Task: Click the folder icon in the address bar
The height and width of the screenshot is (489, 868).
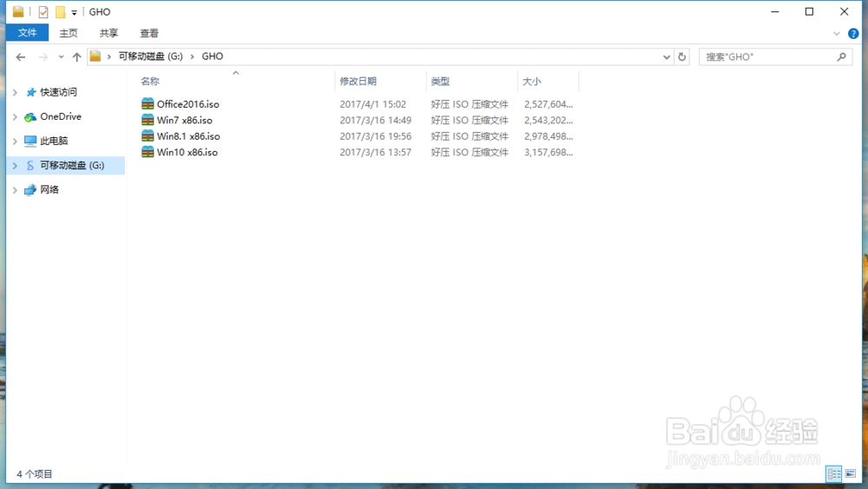Action: coord(95,56)
